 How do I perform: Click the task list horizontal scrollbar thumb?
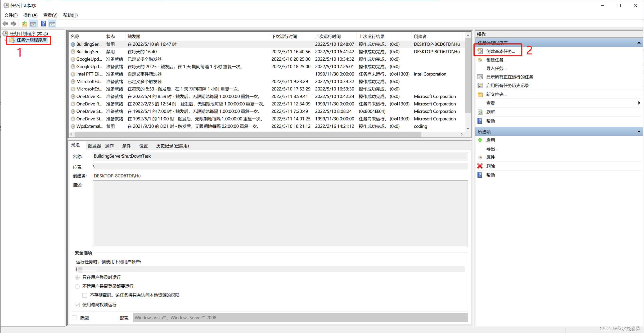coord(248,135)
